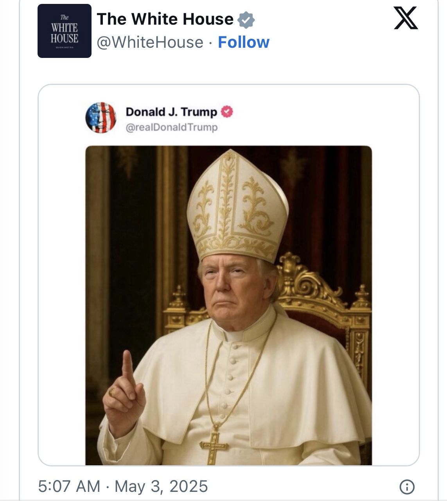Open the X logo link
The width and height of the screenshot is (447, 504).
coord(406,18)
